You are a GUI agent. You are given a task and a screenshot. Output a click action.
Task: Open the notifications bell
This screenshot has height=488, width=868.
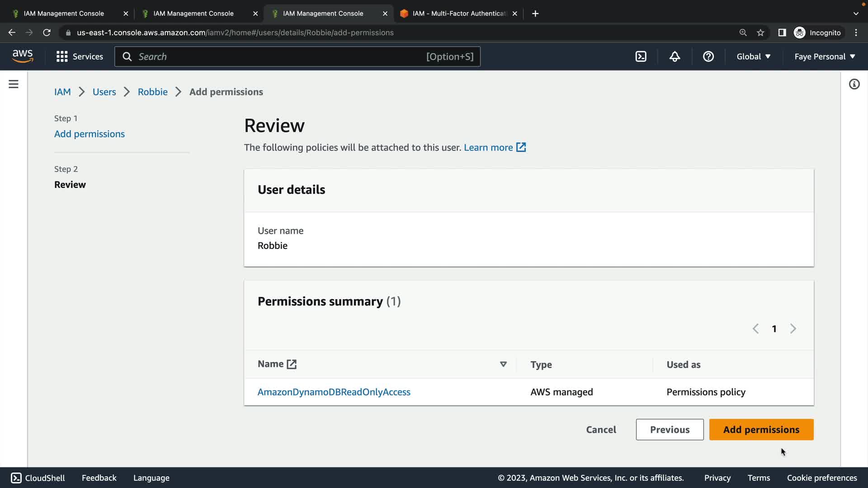point(675,56)
